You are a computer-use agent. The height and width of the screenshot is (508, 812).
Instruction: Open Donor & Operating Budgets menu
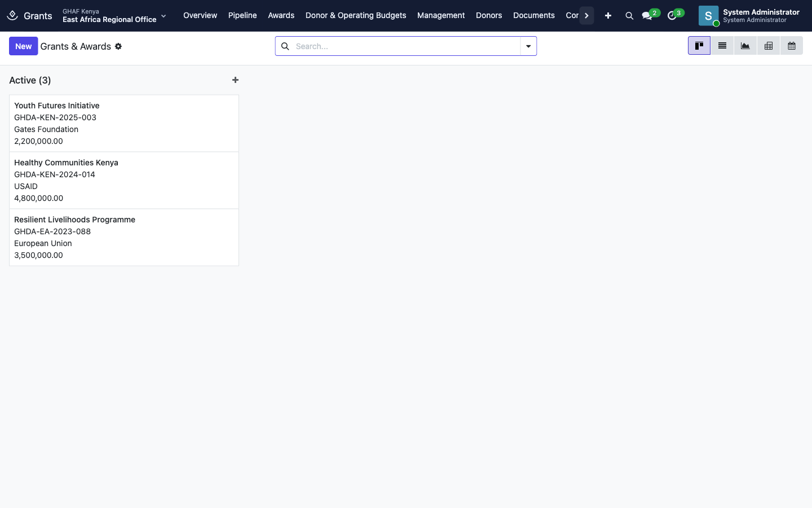tap(356, 16)
